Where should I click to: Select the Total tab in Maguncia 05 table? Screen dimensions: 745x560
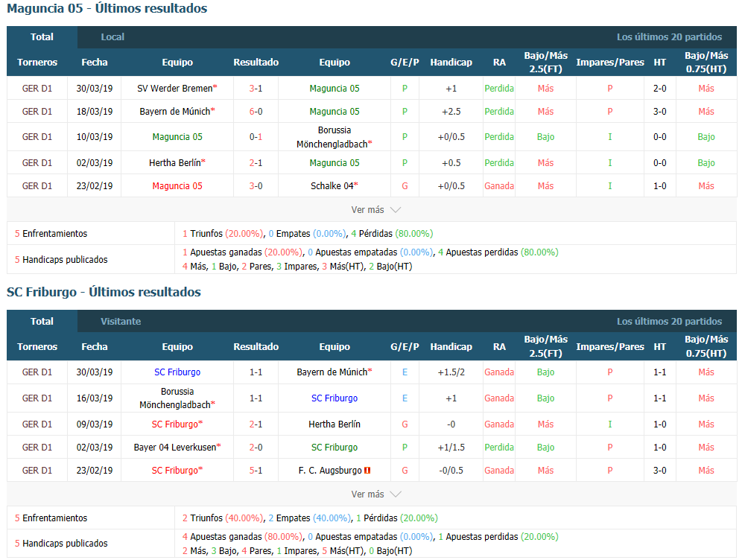point(42,37)
